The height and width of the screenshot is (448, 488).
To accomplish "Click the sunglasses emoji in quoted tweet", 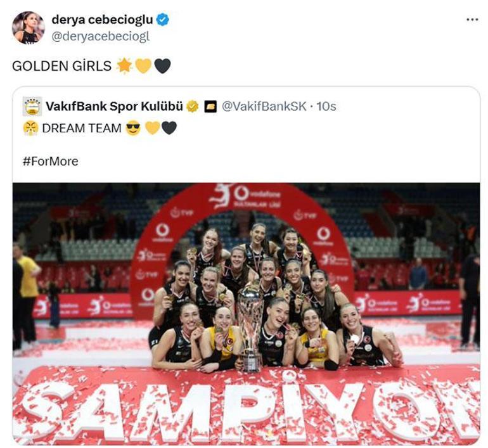I will tap(133, 128).
